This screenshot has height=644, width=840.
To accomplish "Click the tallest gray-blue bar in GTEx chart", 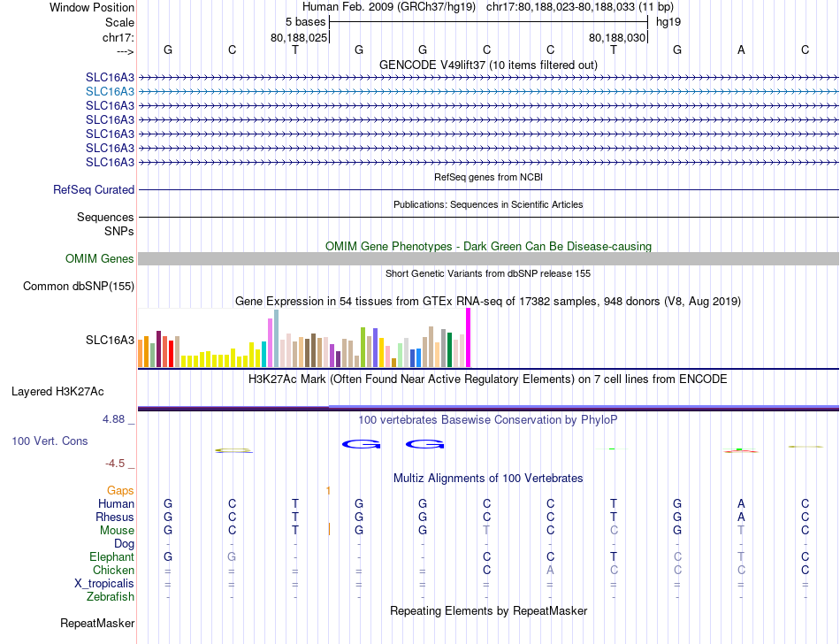I will pos(276,338).
